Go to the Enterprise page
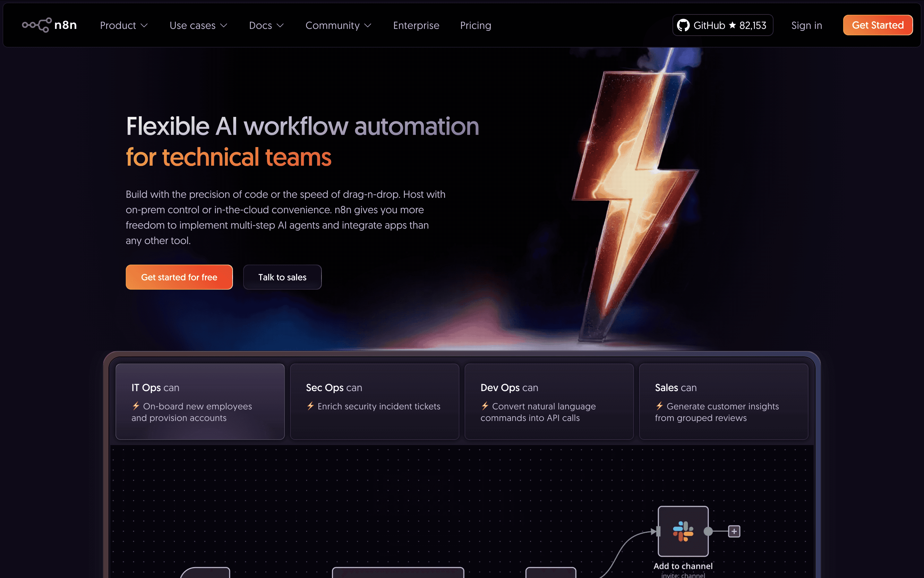Image resolution: width=924 pixels, height=578 pixels. 416,25
